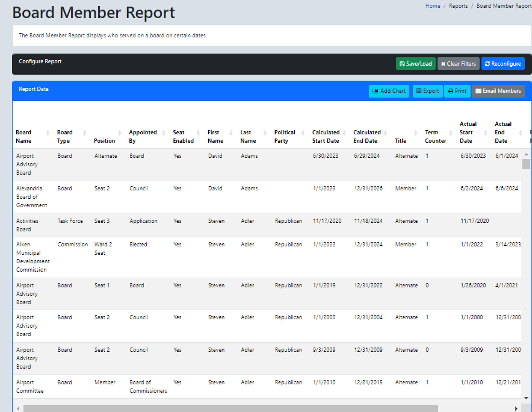Open Reports breadcrumb item

click(x=459, y=6)
